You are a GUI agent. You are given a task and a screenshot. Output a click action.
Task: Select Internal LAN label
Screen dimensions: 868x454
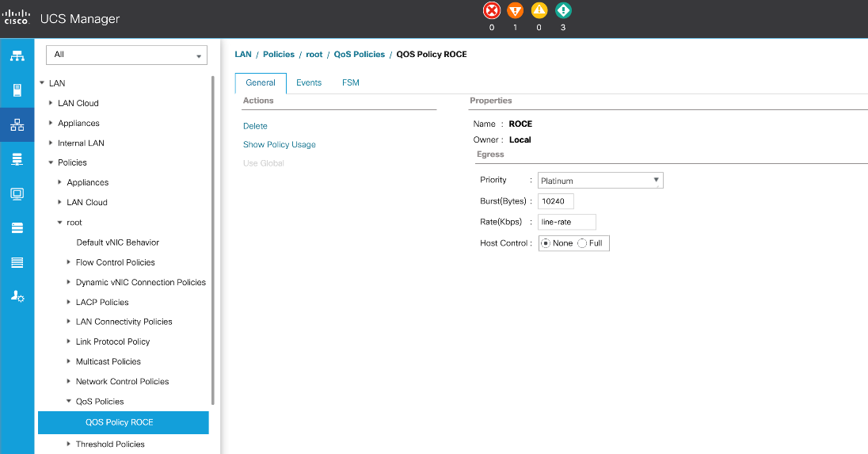pyautogui.click(x=81, y=143)
